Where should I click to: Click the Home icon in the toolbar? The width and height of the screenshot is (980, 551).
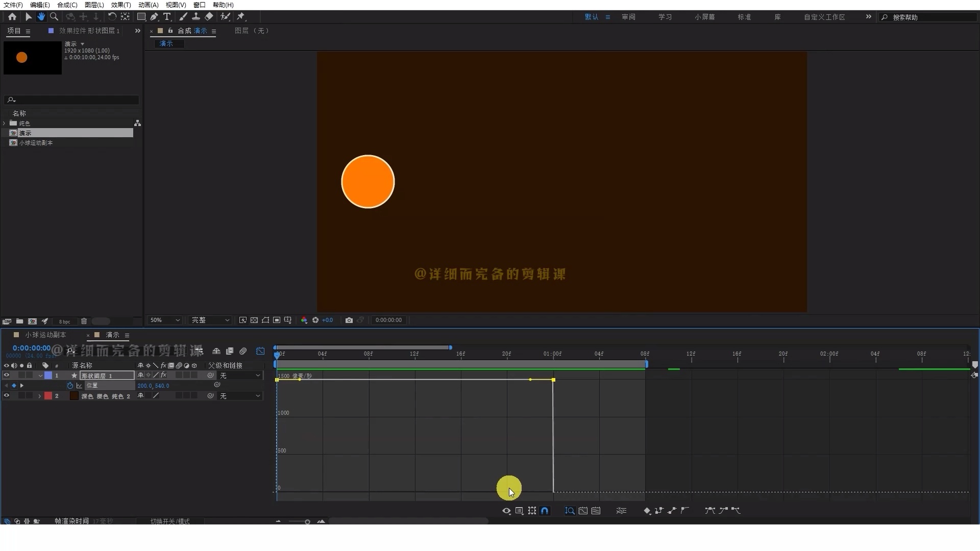pos(12,17)
